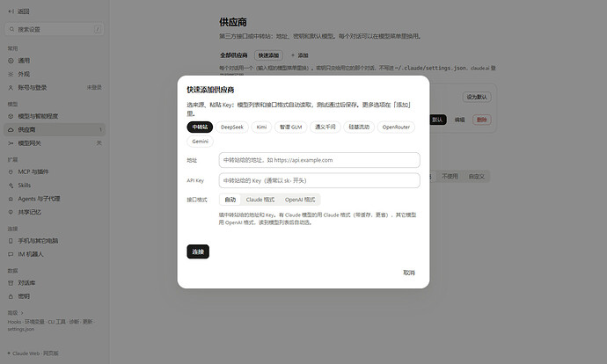Click the search magnifier icon in sidebar
The width and height of the screenshot is (607, 364).
11,29
